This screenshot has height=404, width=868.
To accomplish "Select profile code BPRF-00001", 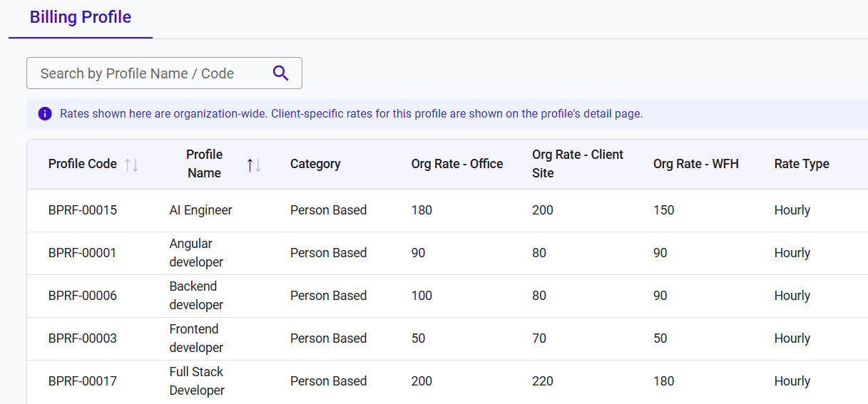I will [83, 253].
